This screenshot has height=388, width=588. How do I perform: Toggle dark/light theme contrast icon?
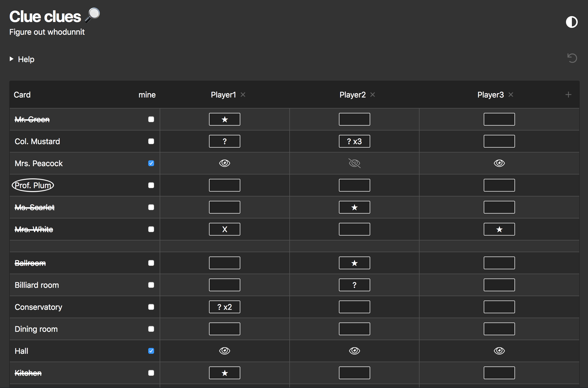pyautogui.click(x=571, y=22)
